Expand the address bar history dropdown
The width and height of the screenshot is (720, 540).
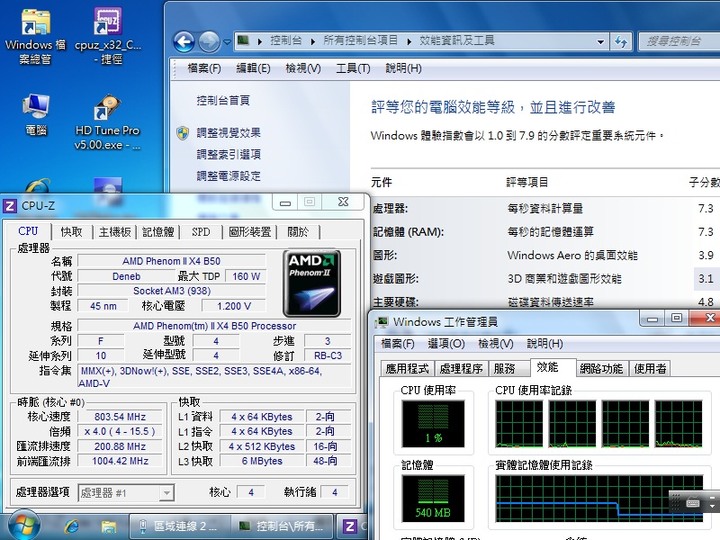click(600, 42)
